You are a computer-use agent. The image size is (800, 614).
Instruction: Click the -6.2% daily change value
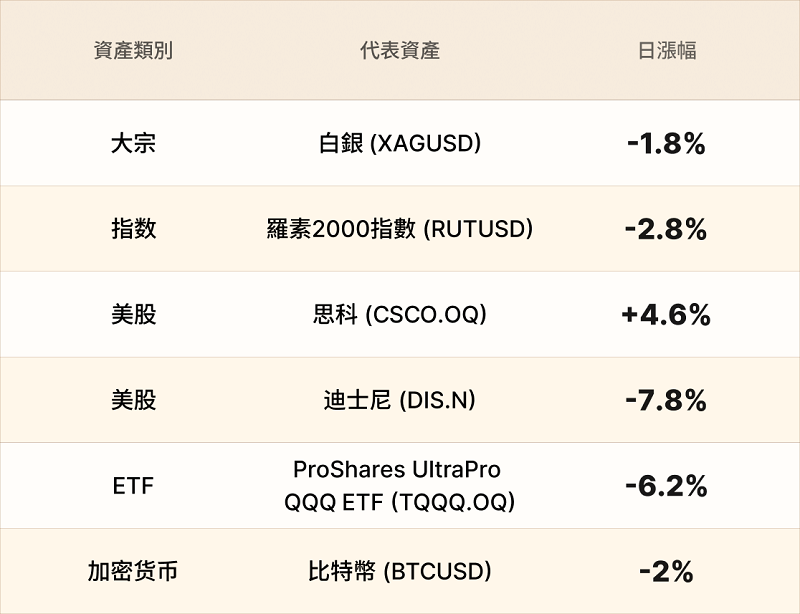click(x=666, y=487)
